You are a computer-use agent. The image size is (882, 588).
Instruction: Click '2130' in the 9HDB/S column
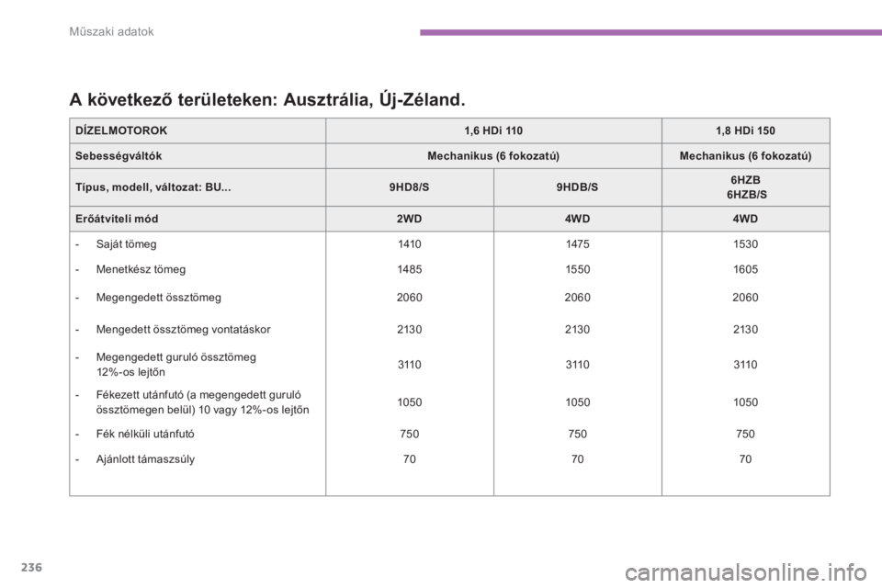(578, 330)
